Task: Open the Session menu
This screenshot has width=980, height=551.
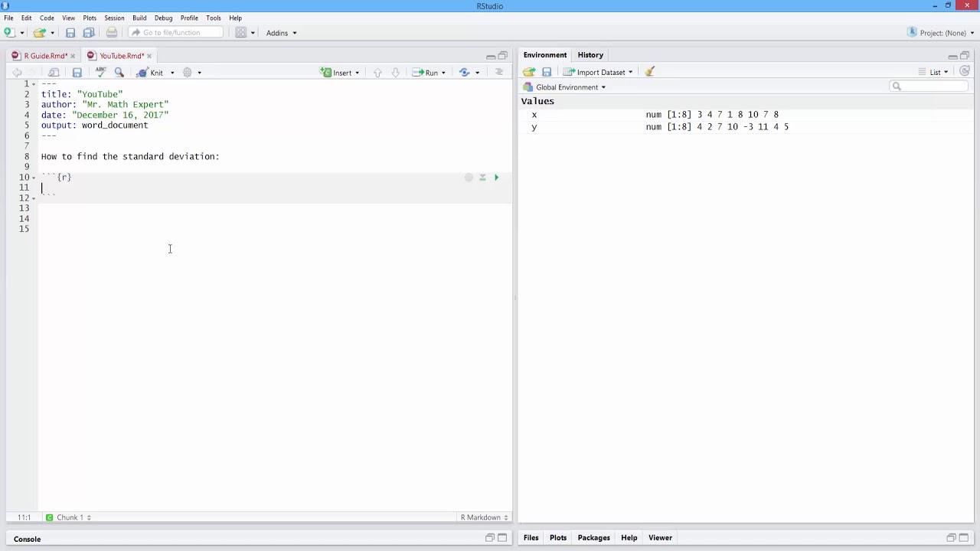Action: tap(114, 18)
